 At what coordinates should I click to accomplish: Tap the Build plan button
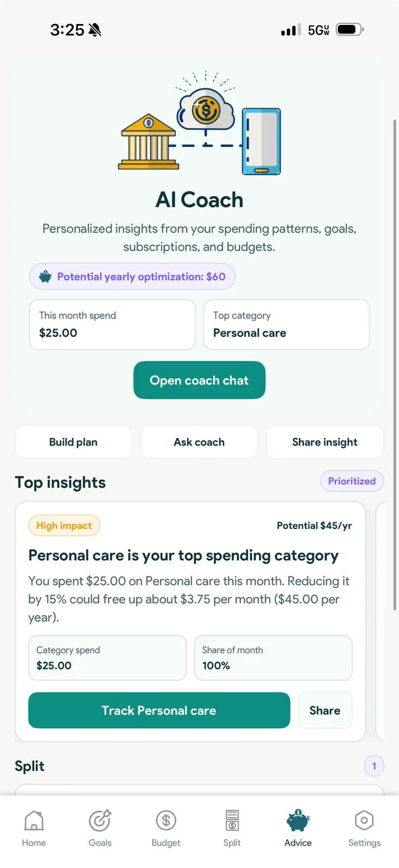coord(74,442)
